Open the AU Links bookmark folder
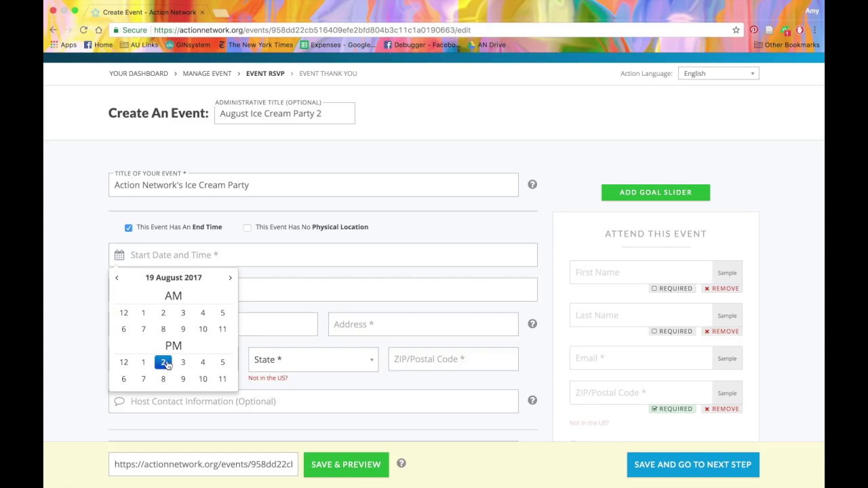 coord(139,45)
